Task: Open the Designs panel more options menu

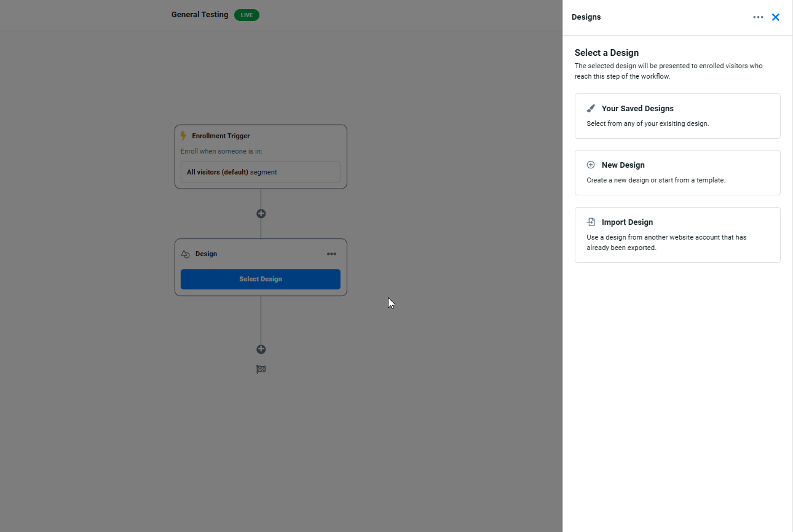Action: pos(758,17)
